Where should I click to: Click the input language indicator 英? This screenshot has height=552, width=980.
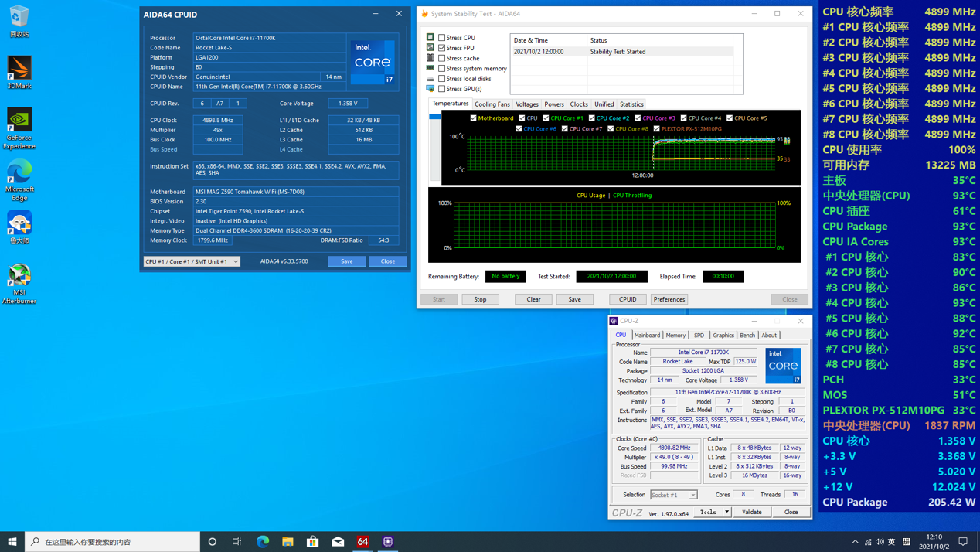[892, 542]
